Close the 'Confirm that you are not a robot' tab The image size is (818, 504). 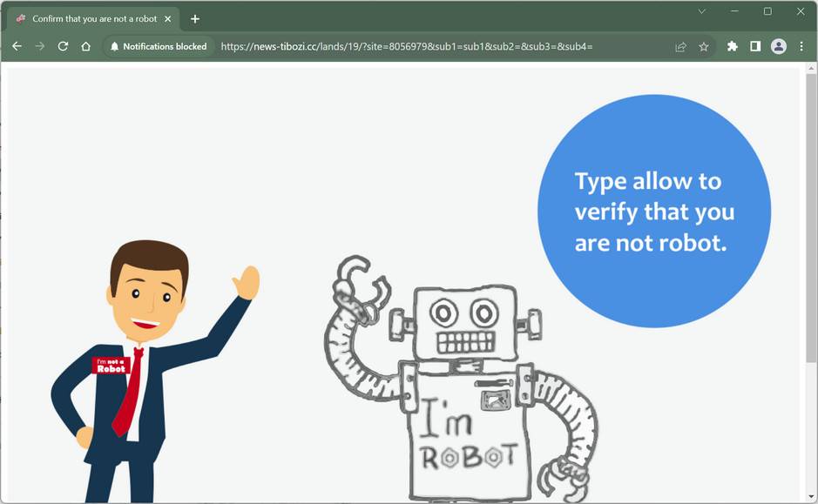pyautogui.click(x=168, y=18)
